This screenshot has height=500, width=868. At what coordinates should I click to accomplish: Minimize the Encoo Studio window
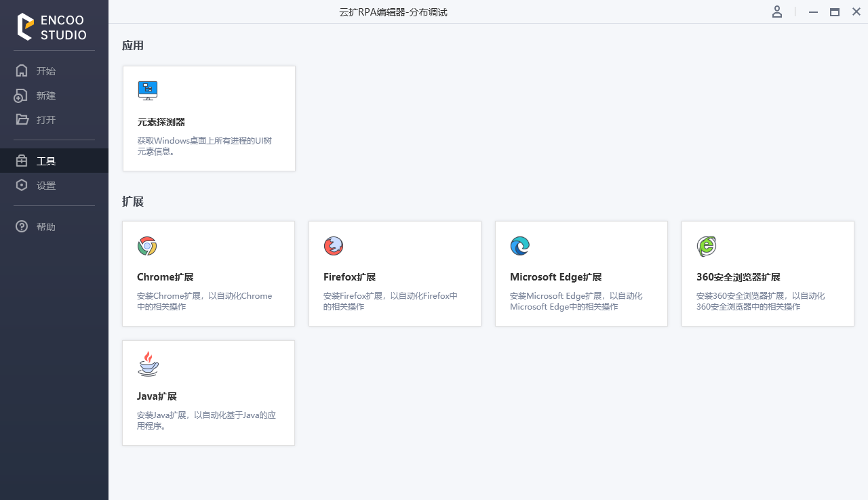(813, 12)
